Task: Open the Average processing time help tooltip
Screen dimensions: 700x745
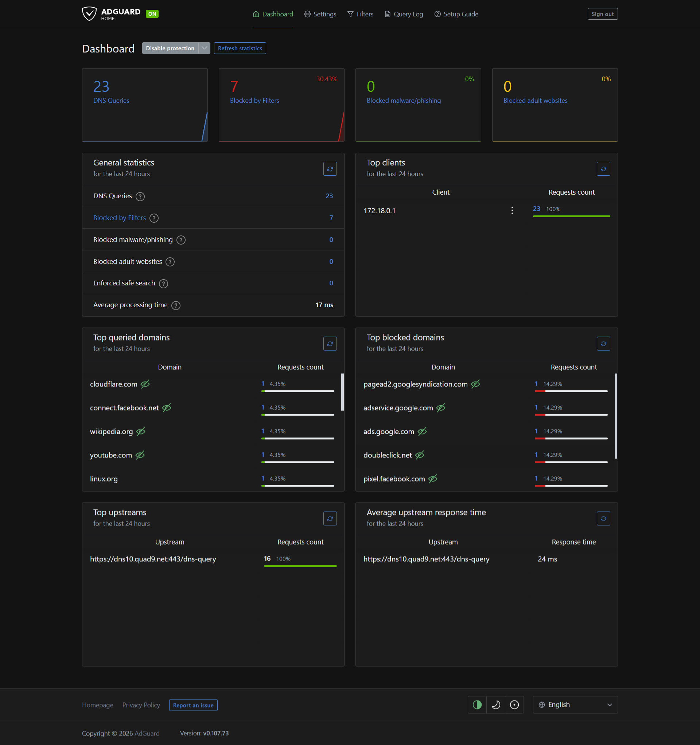Action: click(176, 305)
